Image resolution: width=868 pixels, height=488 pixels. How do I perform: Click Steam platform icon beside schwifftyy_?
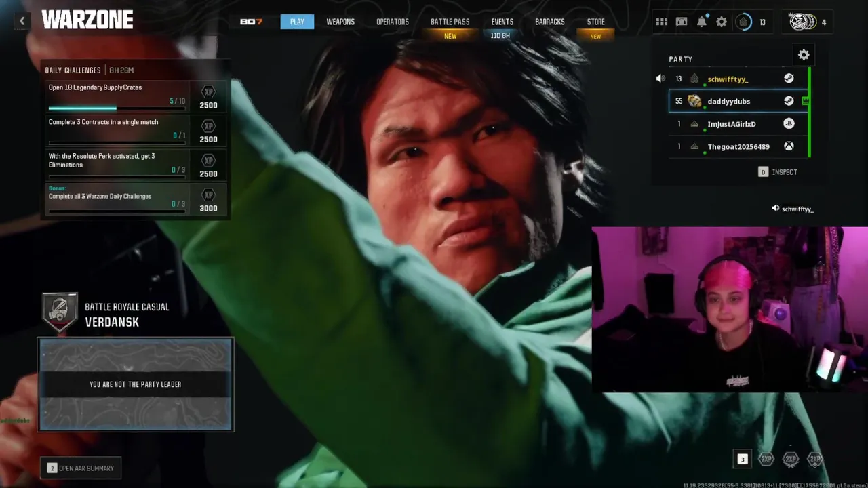coord(789,79)
